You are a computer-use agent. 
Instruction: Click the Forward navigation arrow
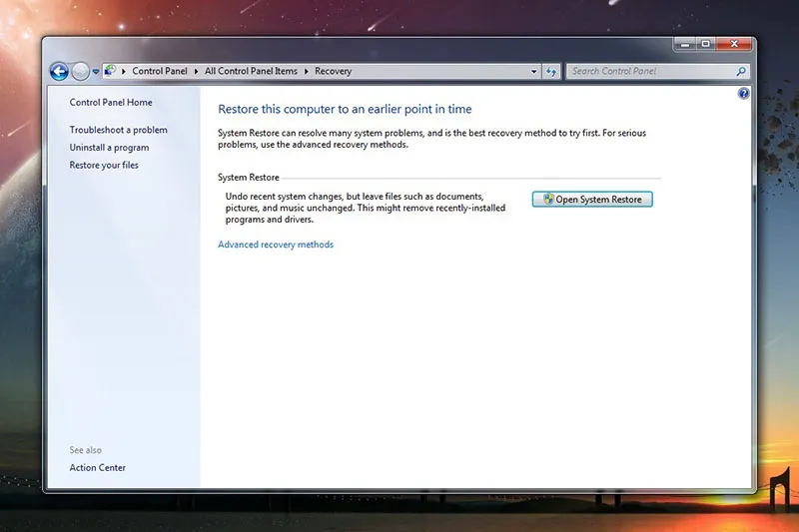pyautogui.click(x=81, y=71)
